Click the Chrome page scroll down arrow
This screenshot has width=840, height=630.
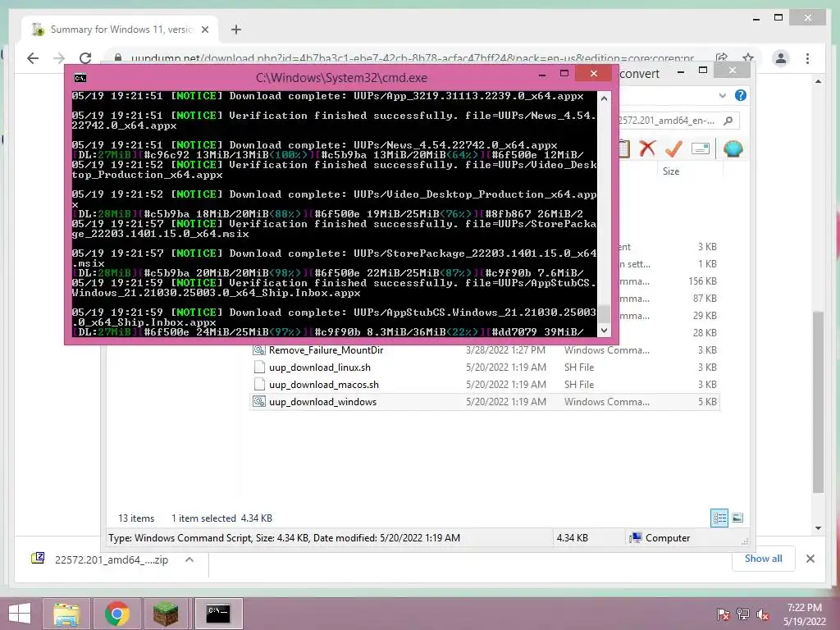(818, 528)
